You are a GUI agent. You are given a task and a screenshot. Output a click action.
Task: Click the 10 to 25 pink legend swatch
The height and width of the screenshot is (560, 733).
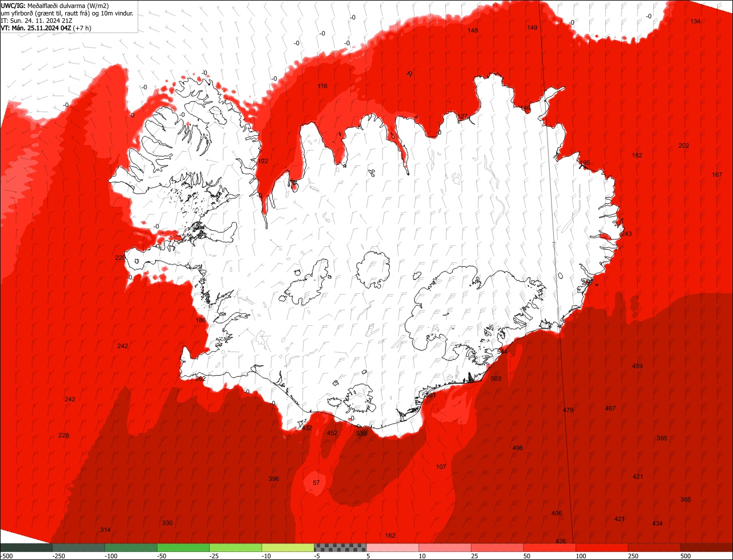pyautogui.click(x=445, y=547)
